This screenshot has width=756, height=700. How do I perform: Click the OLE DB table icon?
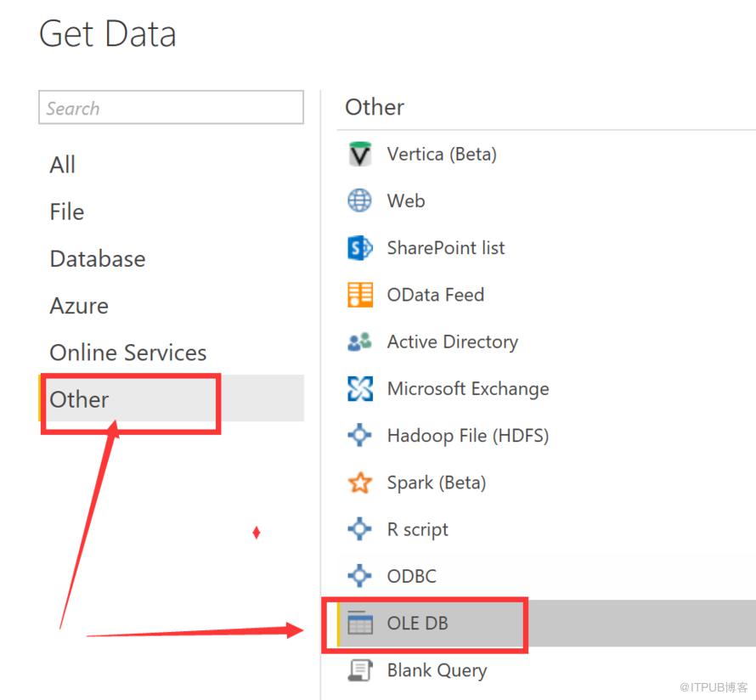tap(359, 623)
